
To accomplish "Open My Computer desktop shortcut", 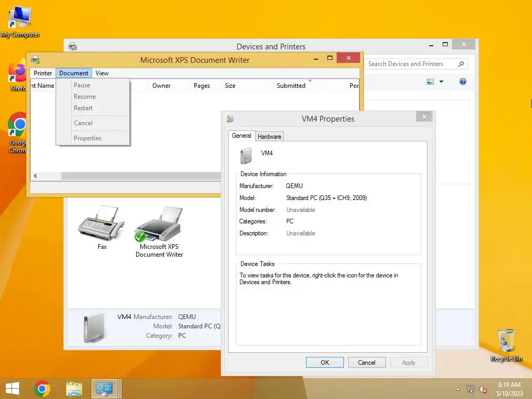I will (20, 22).
